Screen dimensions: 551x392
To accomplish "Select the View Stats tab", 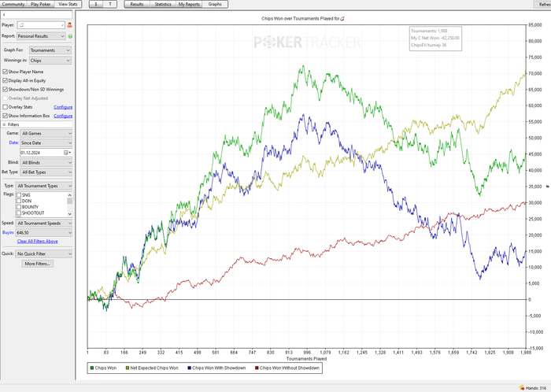I will pyautogui.click(x=68, y=4).
